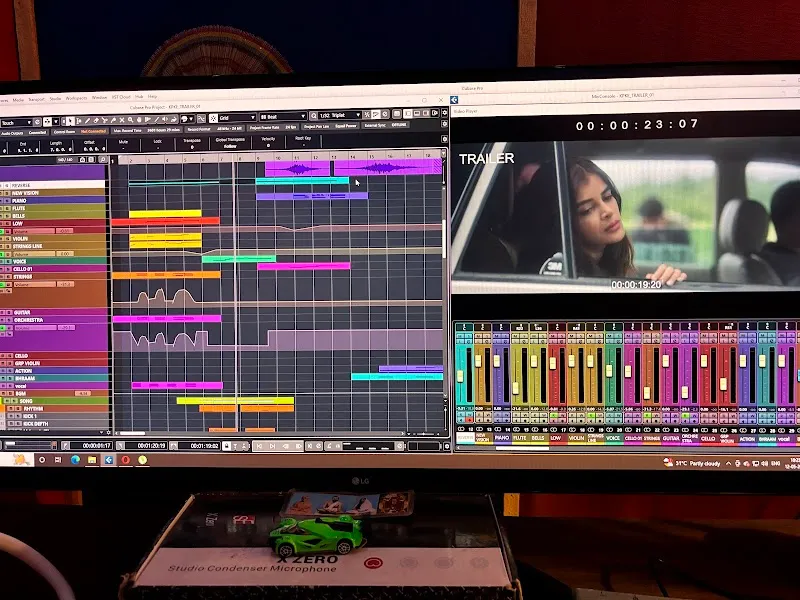
Task: Open the 1/32 Triplet quantize preset dropdown
Action: [x=339, y=115]
